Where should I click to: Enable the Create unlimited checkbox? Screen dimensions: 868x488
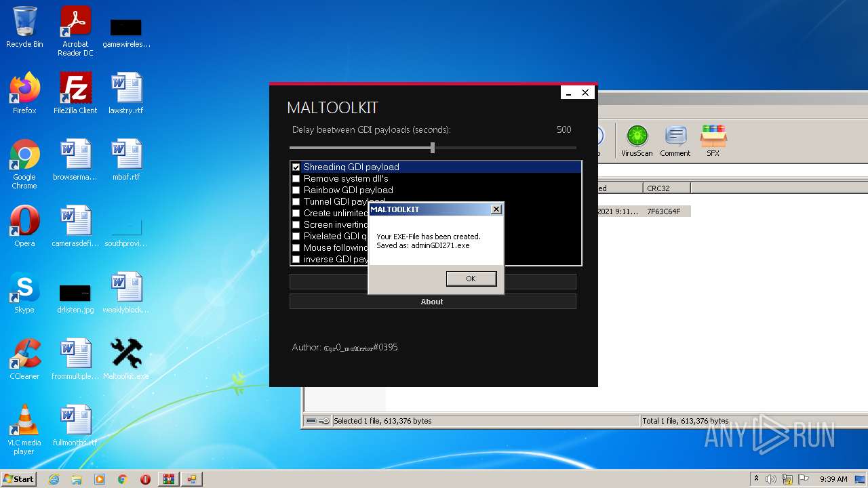pos(296,213)
